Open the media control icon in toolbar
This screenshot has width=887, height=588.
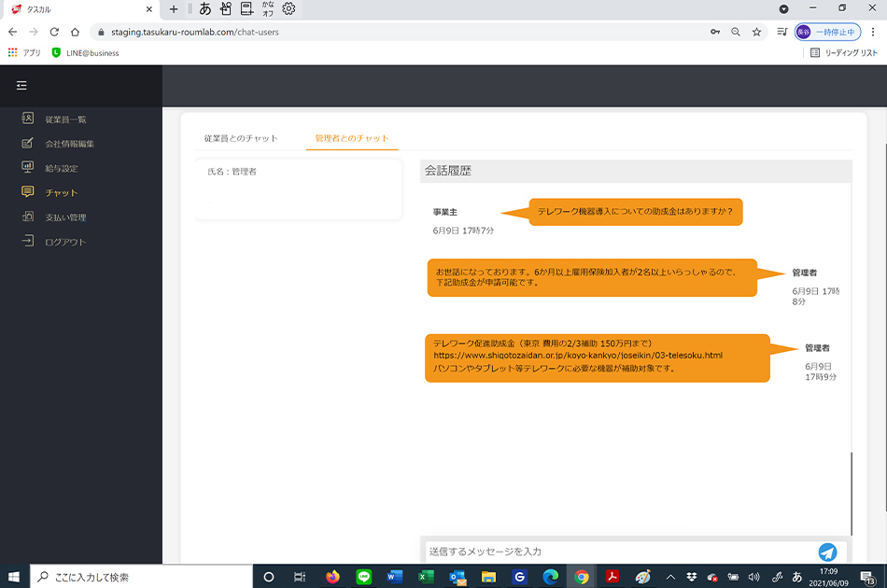point(781,32)
